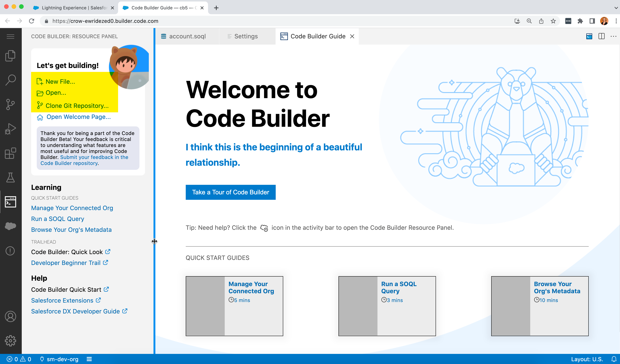Open the Explorer view in the activity bar

[x=10, y=56]
